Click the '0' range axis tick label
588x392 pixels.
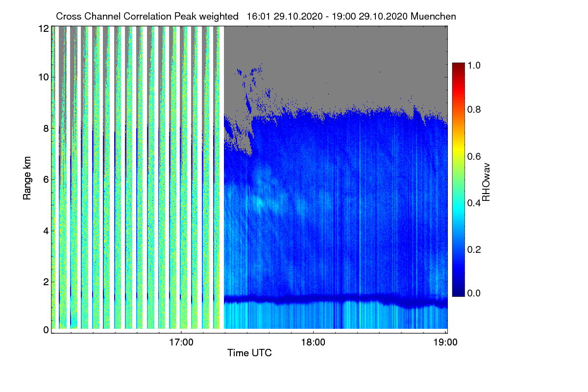46,330
